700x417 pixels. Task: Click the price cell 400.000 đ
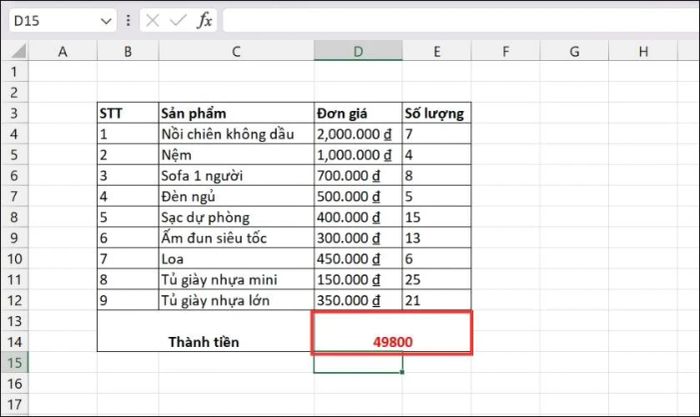point(358,217)
